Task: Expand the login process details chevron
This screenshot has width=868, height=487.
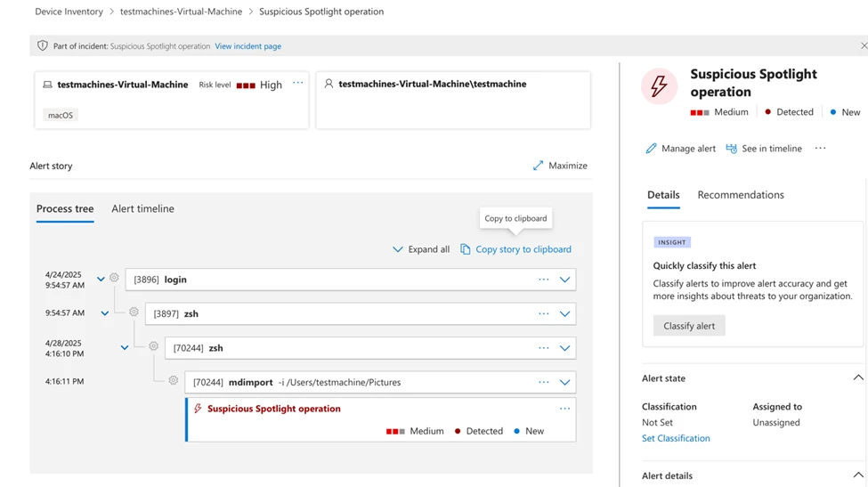Action: (564, 280)
